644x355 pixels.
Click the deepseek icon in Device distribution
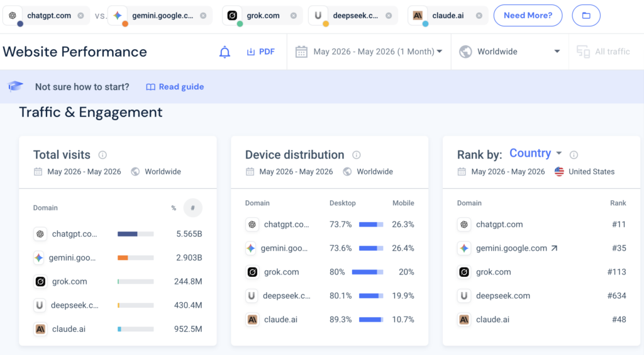click(x=252, y=296)
